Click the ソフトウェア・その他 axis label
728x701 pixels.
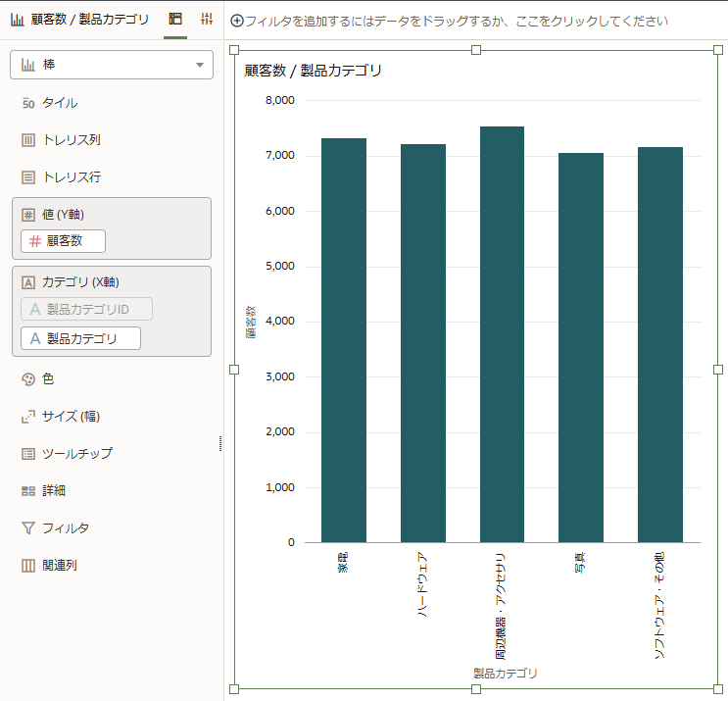click(x=659, y=605)
